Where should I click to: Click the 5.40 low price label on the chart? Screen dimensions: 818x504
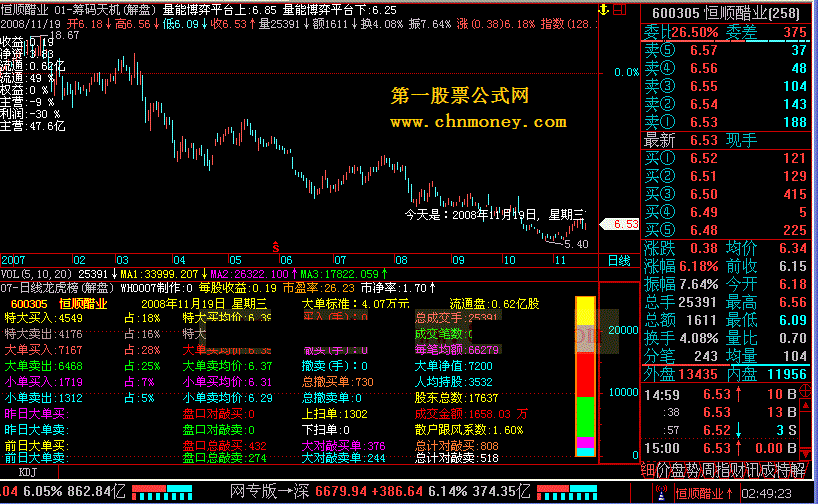click(576, 244)
